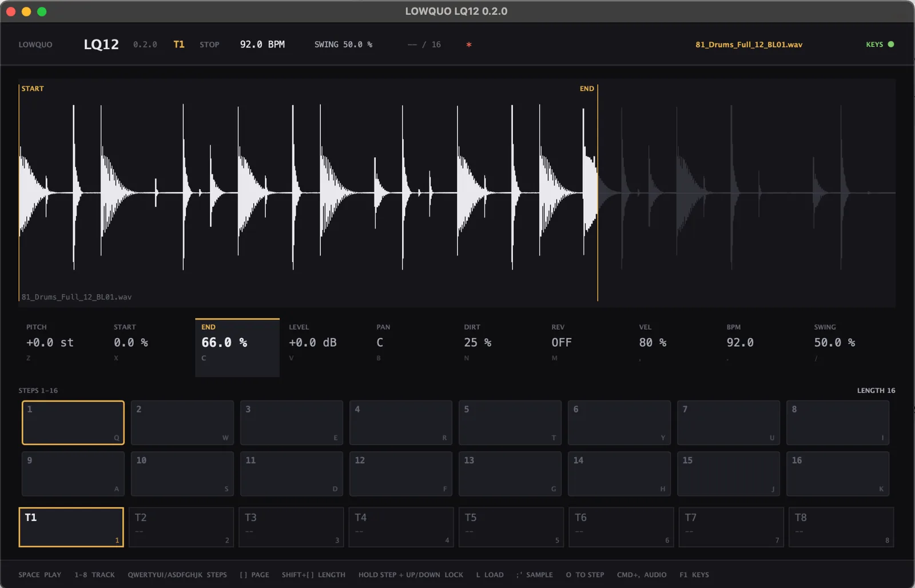Activate step 12 pad

tap(400, 474)
